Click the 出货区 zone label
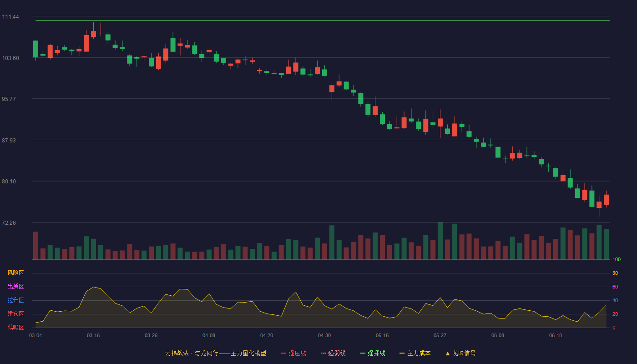Viewport: 637px width, 364px height. [x=15, y=287]
